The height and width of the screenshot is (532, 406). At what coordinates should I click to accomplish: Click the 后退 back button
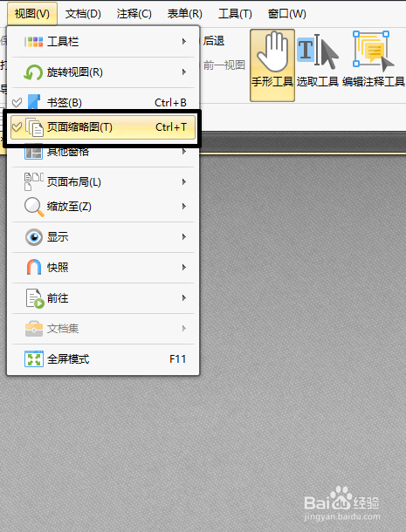(214, 41)
